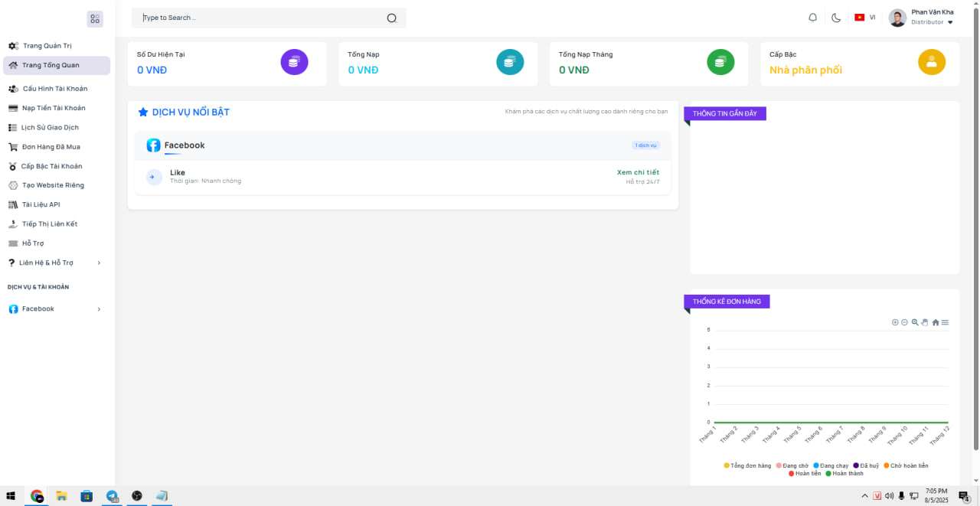Click the 1 dịch vụ badge
Image resolution: width=980 pixels, height=506 pixels.
pos(645,145)
